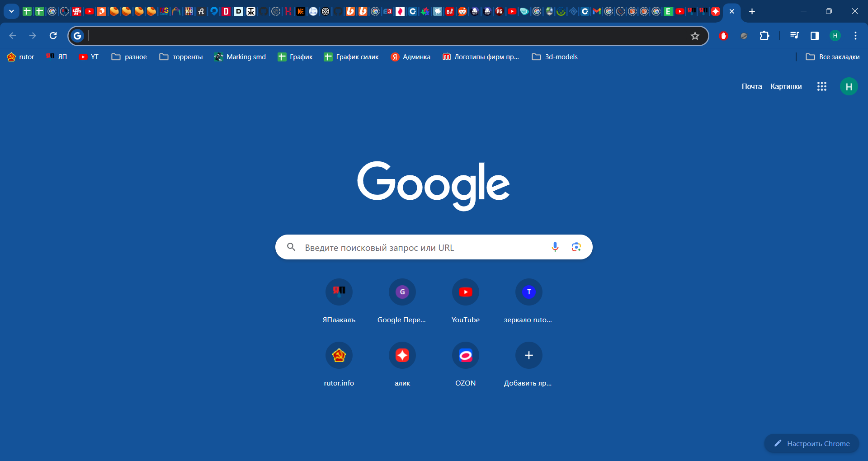
Task: Open the Marking smd bookmark
Action: [240, 57]
